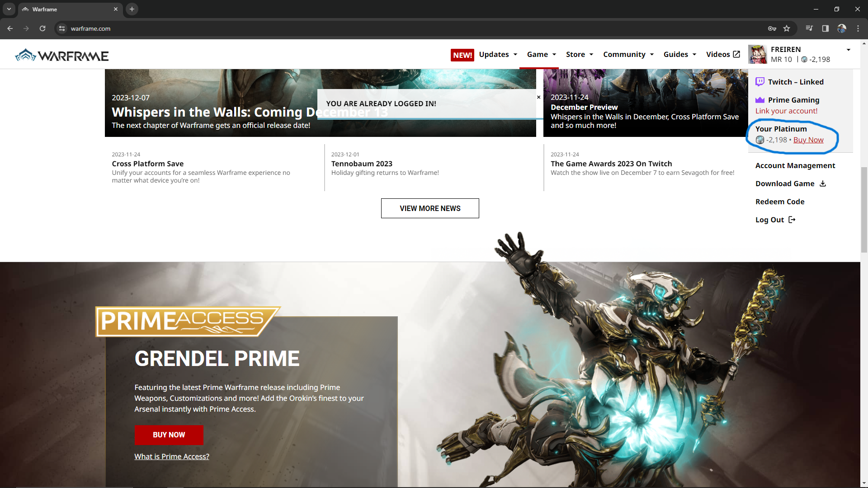Click the Prime Gaming label

793,100
